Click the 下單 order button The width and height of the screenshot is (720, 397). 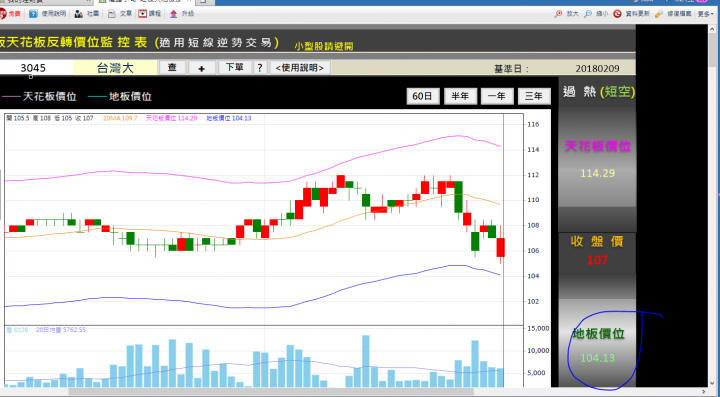coord(235,67)
